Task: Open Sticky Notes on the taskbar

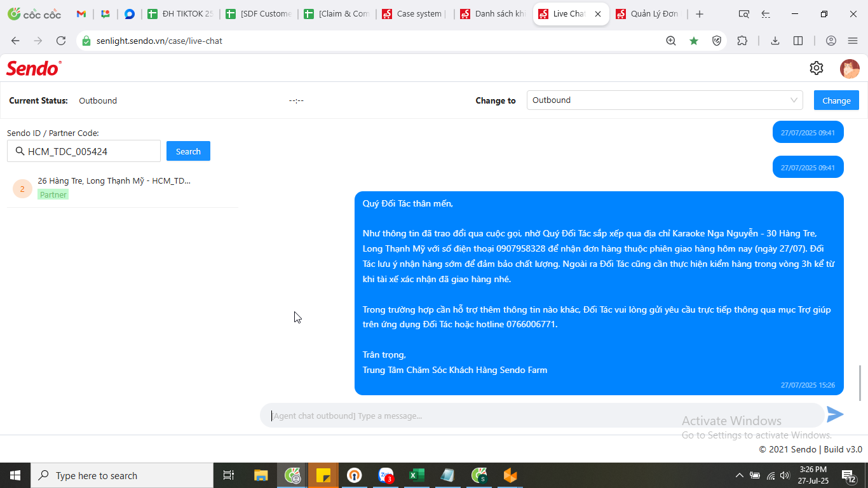Action: click(323, 475)
